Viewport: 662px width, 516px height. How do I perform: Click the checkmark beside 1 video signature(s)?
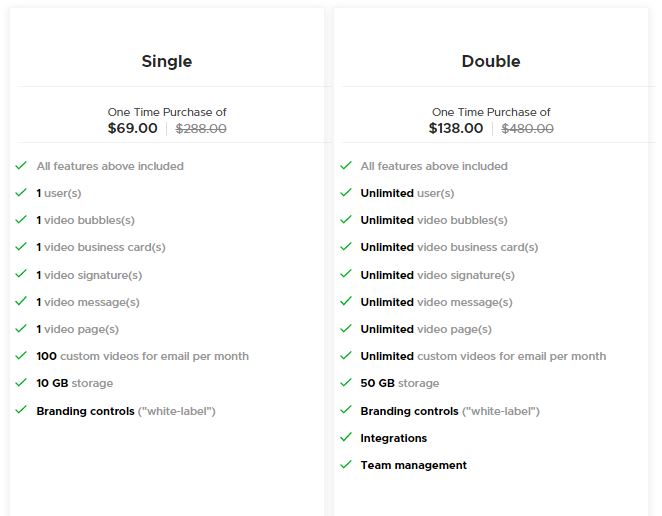coord(21,274)
